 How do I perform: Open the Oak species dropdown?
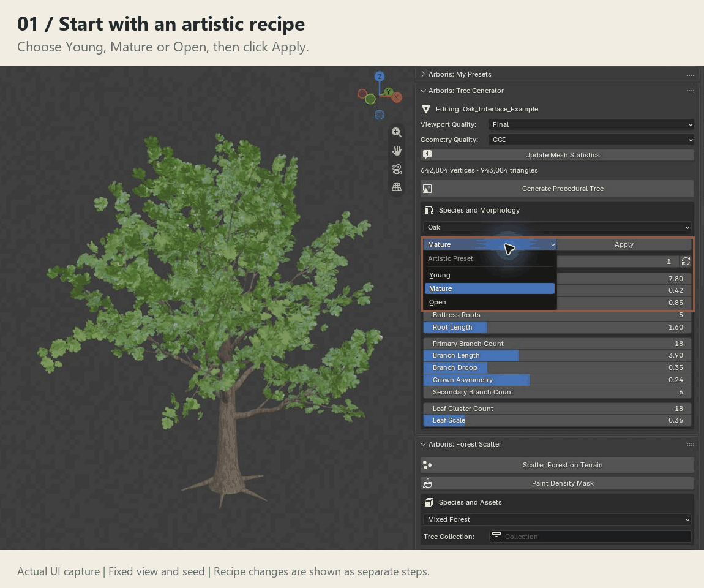tap(557, 227)
